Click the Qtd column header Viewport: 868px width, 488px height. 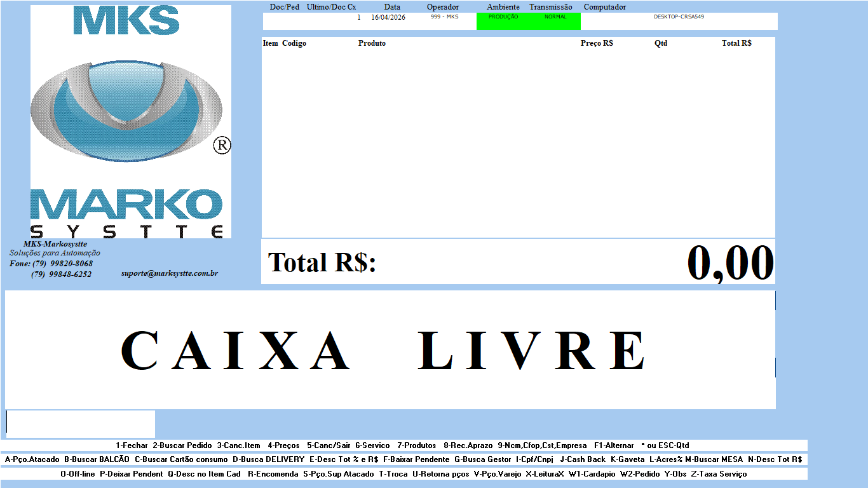click(661, 43)
